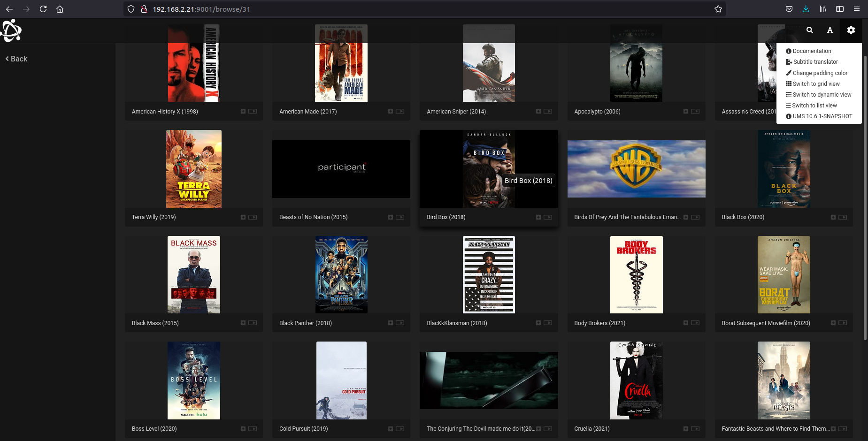This screenshot has height=441, width=868.
Task: Open browser downloads panel
Action: 806,9
